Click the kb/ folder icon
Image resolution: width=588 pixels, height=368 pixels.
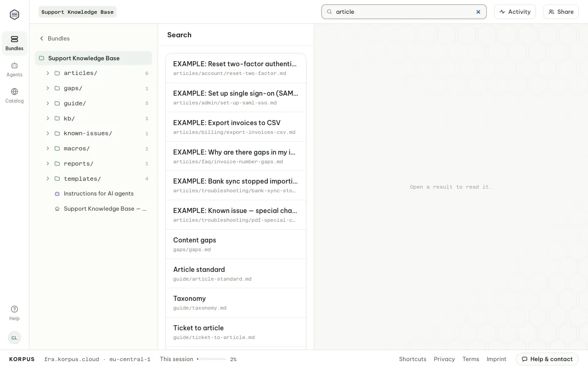(x=57, y=118)
